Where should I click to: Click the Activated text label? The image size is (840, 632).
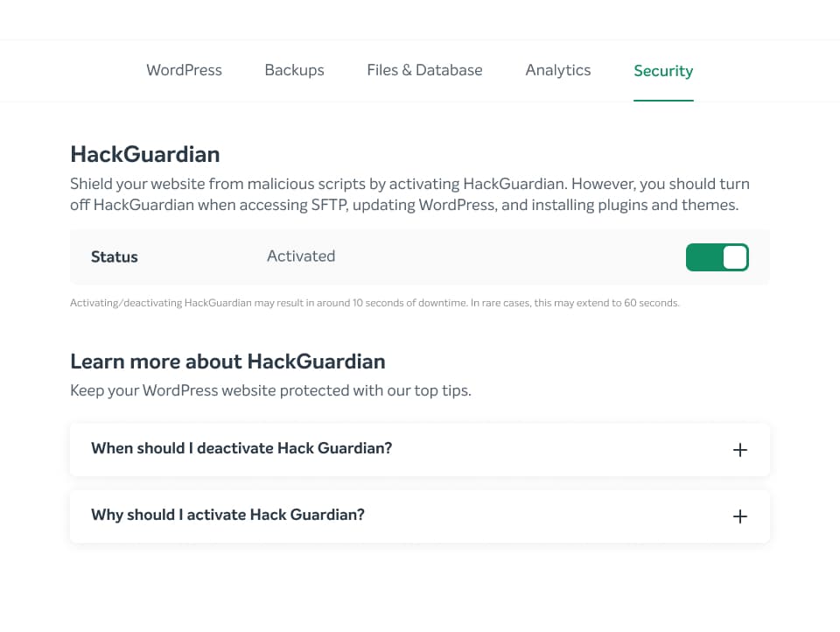[300, 256]
